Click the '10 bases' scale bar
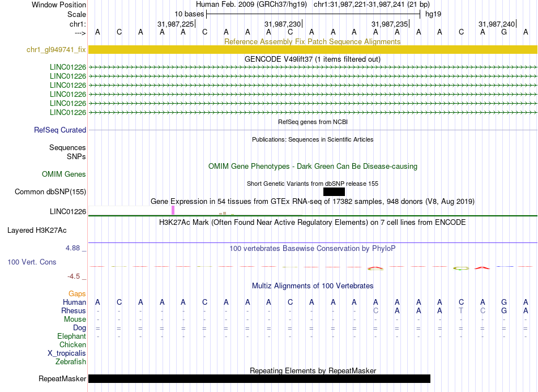 click(313, 14)
